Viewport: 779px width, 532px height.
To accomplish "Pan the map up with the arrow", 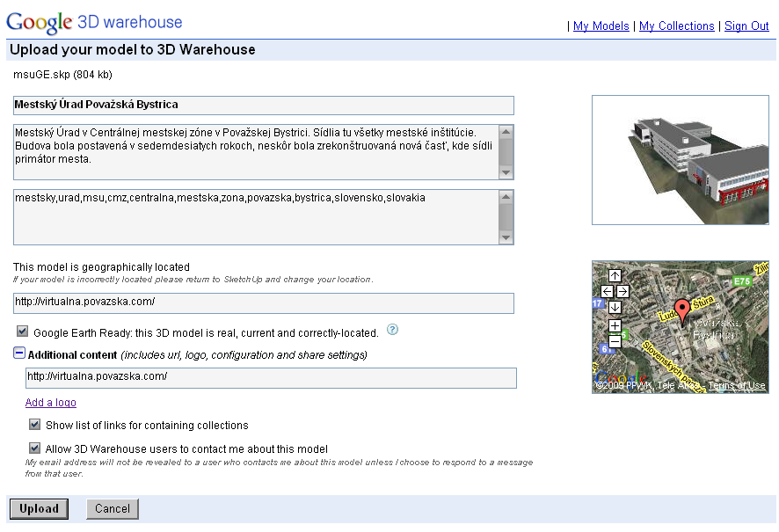I will tap(615, 276).
